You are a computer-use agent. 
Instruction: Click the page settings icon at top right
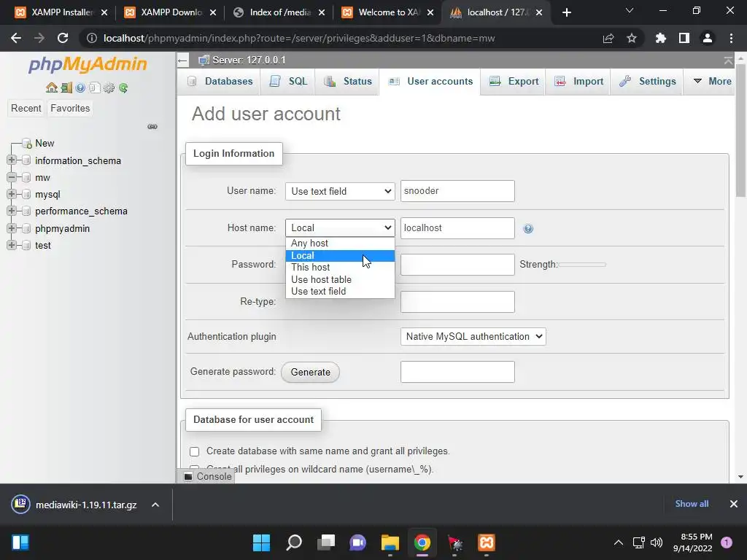click(728, 61)
